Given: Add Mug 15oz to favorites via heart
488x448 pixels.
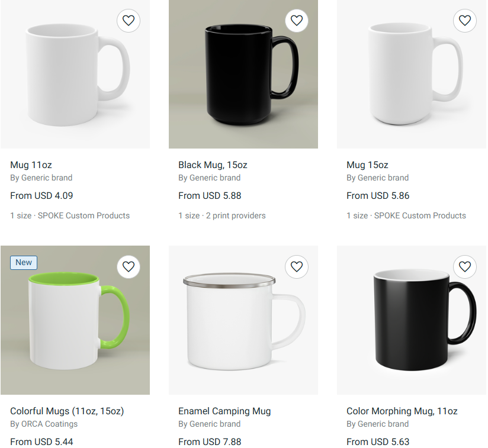Looking at the screenshot, I should pyautogui.click(x=465, y=21).
